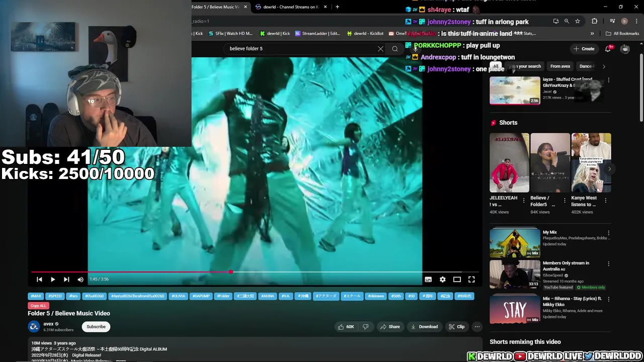Select the 'All' filter chip

coord(496,66)
